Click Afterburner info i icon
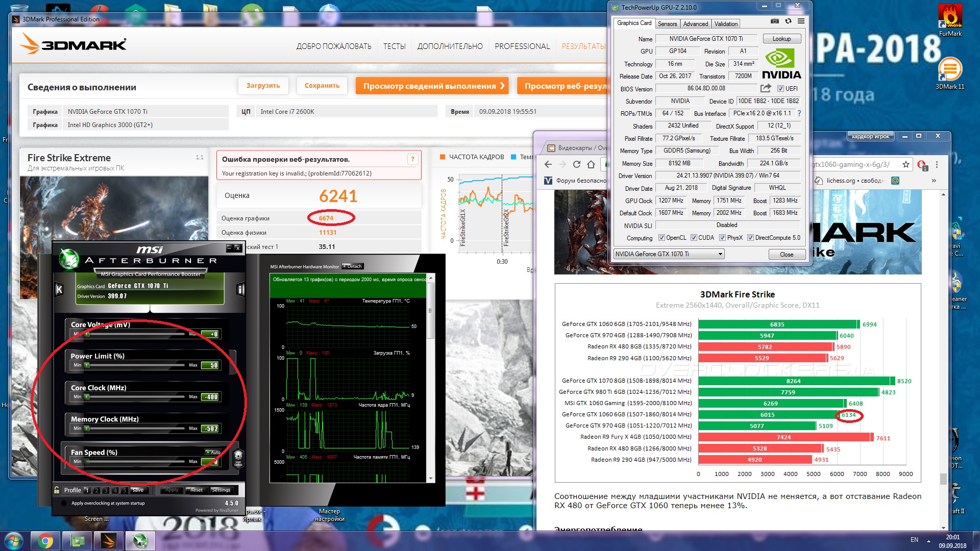The width and height of the screenshot is (980, 551). point(240,290)
